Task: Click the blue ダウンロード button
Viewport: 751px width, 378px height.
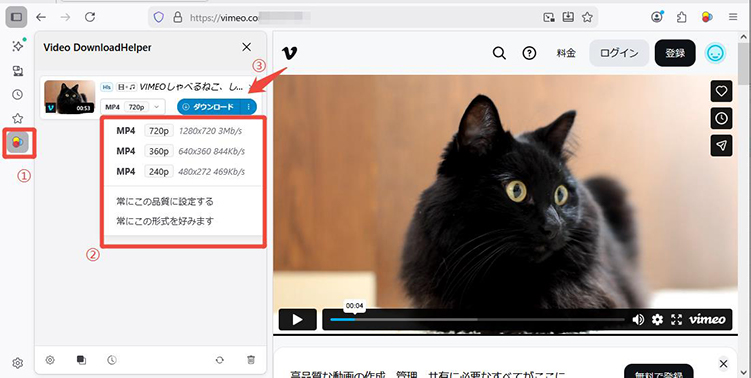Action: [x=209, y=107]
